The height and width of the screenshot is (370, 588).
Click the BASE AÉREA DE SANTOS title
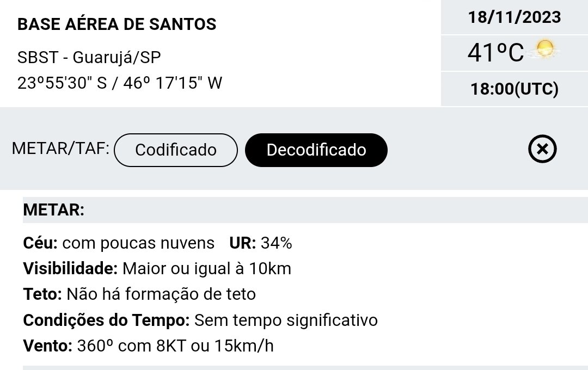point(117,24)
